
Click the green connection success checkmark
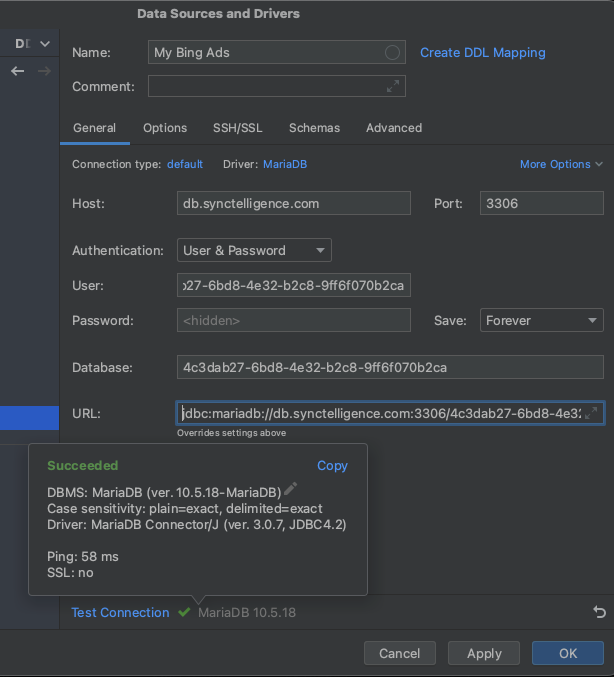(184, 612)
